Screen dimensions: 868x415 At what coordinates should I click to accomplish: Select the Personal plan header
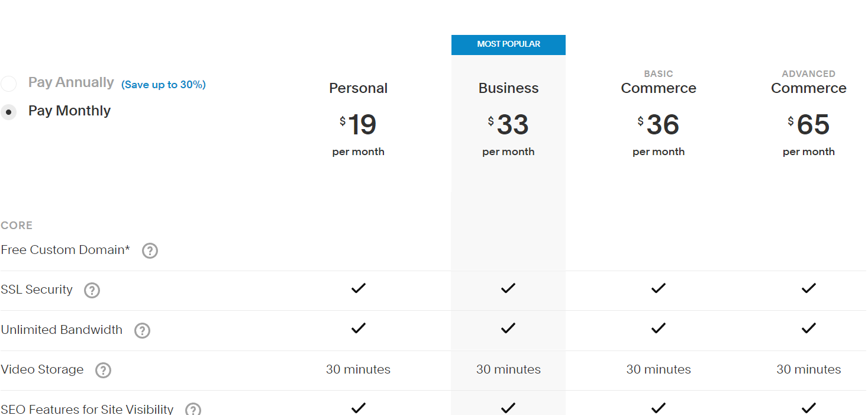[358, 88]
